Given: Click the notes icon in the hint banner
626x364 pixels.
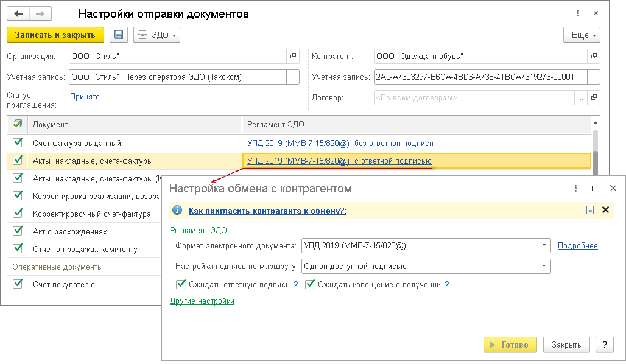Looking at the screenshot, I should 589,210.
